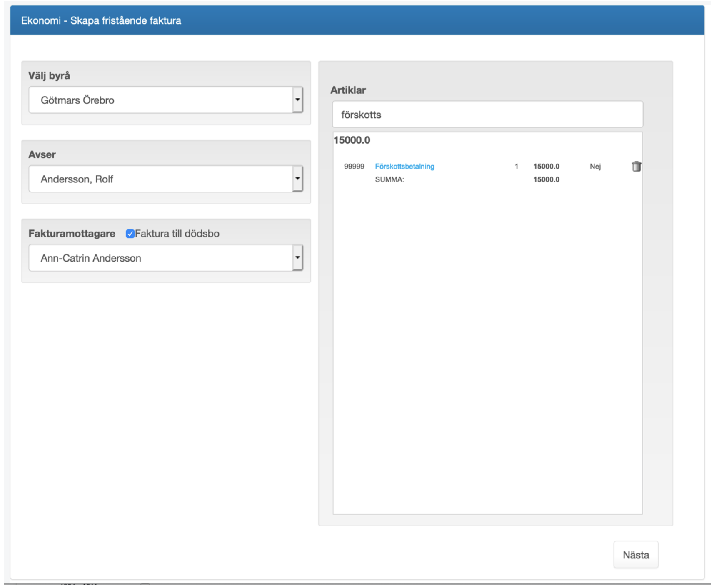Viewport: 714px width, 588px height.
Task: Focus the Artiklar search field containing 'förskotts'
Action: (x=487, y=115)
